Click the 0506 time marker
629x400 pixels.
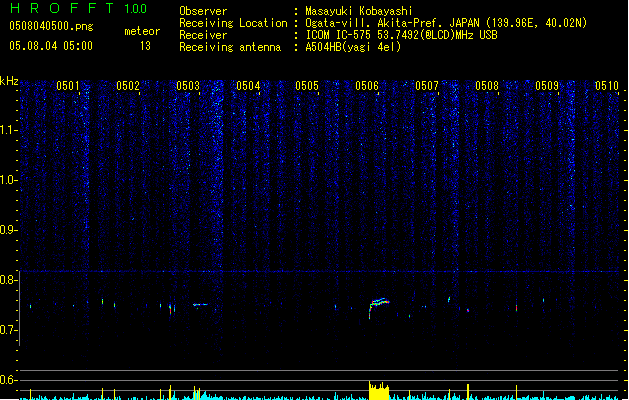[x=367, y=86]
